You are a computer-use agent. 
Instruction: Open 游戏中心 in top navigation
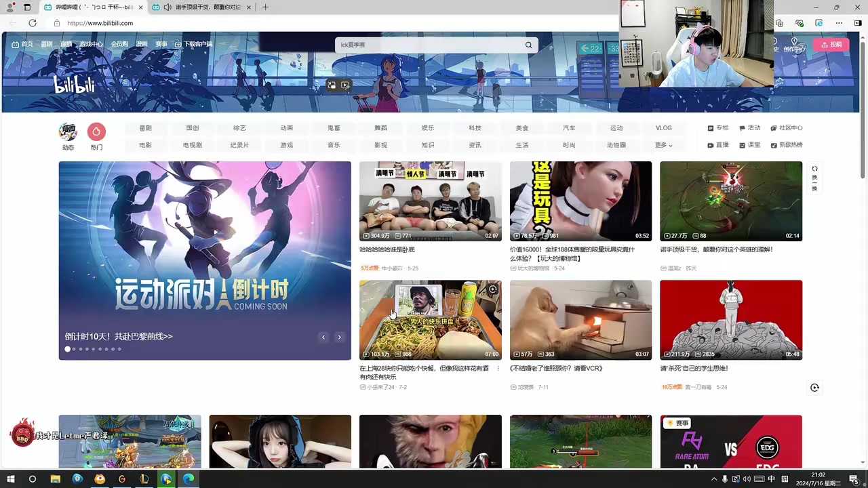(x=91, y=45)
